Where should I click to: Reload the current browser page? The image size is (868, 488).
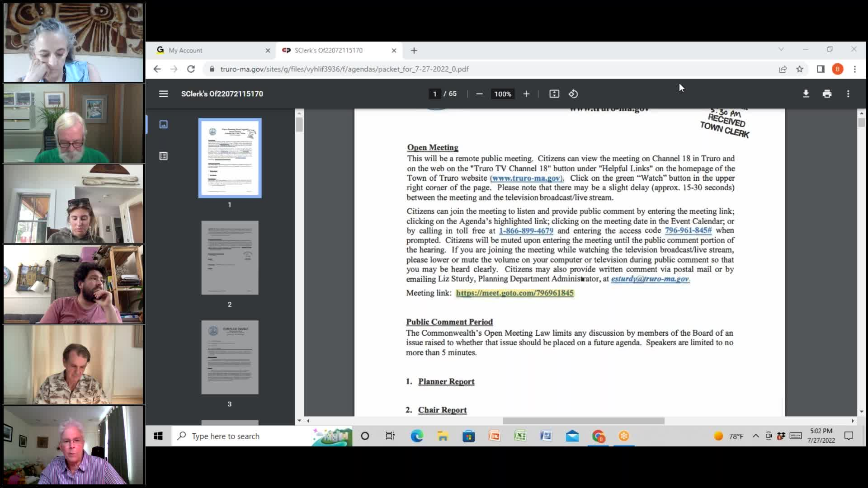[191, 69]
